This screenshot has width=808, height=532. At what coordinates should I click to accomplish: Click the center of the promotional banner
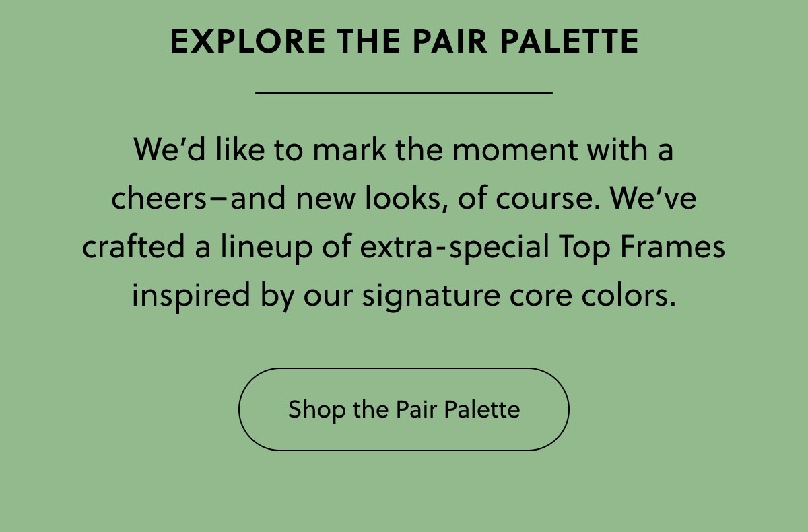pos(404,266)
